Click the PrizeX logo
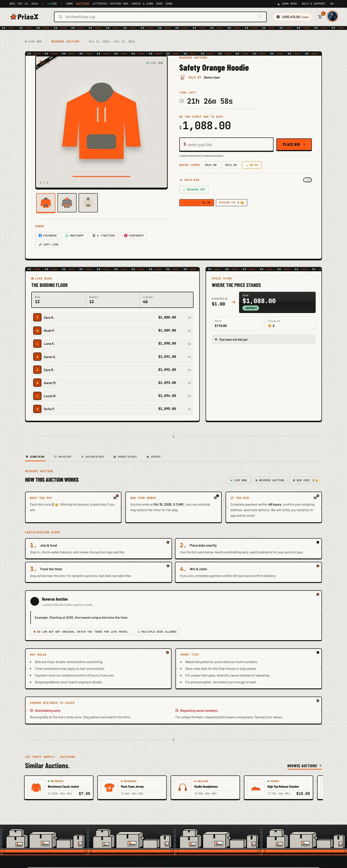The height and width of the screenshot is (868, 347). click(24, 16)
